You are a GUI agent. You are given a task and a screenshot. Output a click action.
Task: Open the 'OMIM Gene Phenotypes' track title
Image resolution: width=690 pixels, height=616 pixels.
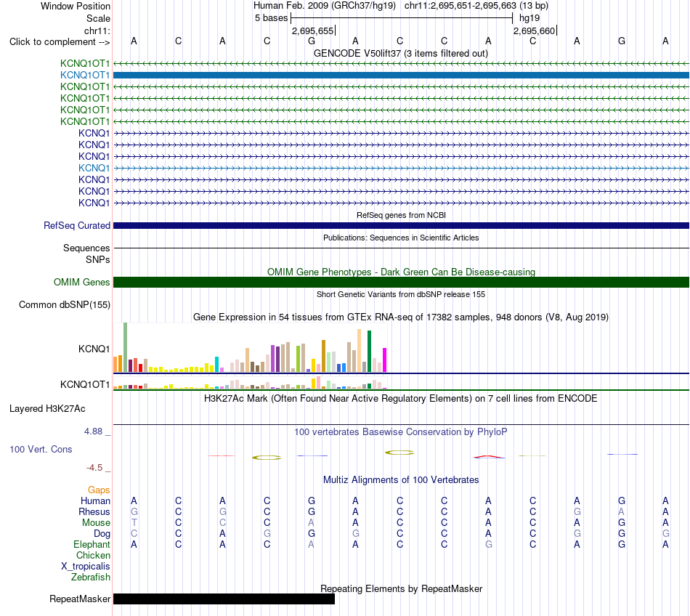(401, 272)
